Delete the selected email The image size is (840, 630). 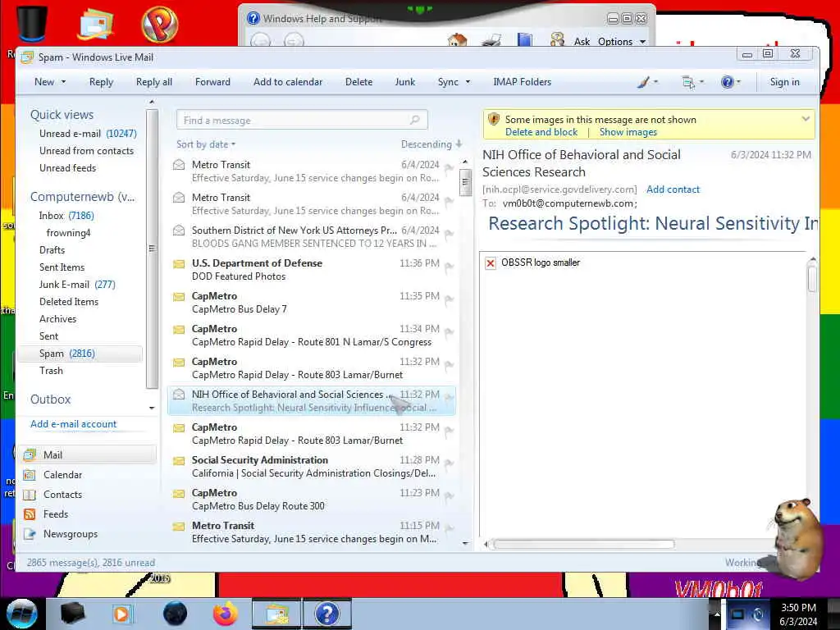[x=358, y=82]
